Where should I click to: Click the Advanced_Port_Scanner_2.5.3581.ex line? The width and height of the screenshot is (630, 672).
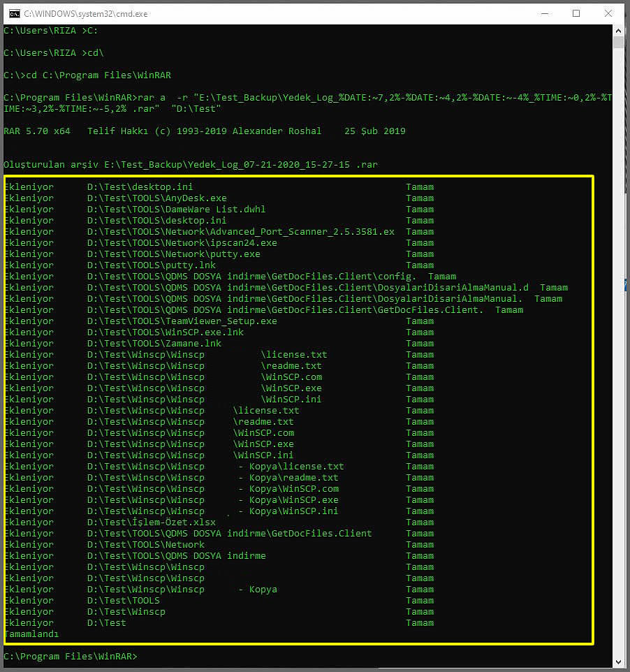tap(219, 232)
